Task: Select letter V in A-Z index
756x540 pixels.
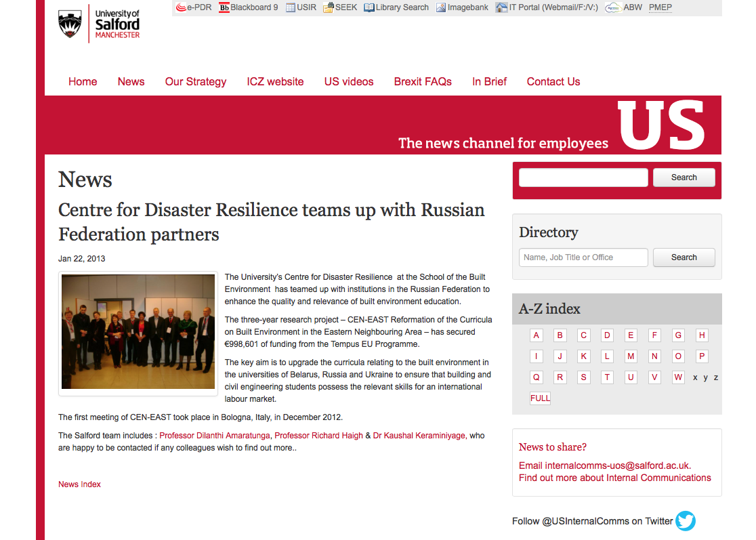Action: (x=654, y=377)
